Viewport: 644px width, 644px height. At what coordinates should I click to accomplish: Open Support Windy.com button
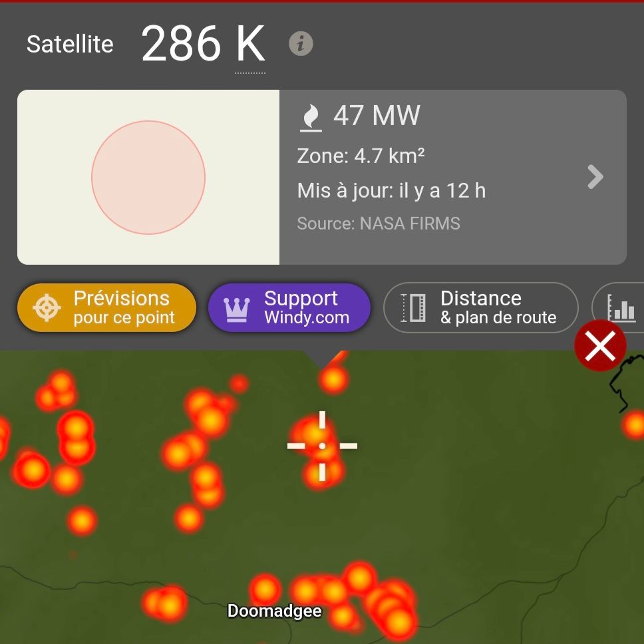pos(289,307)
